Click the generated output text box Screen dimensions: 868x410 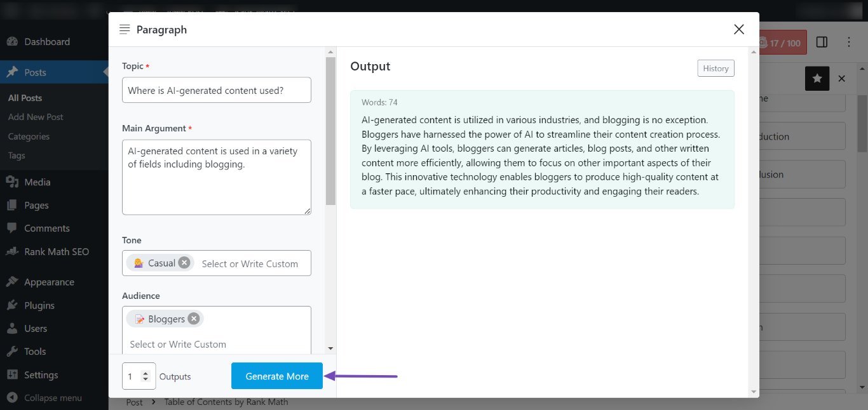coord(542,150)
